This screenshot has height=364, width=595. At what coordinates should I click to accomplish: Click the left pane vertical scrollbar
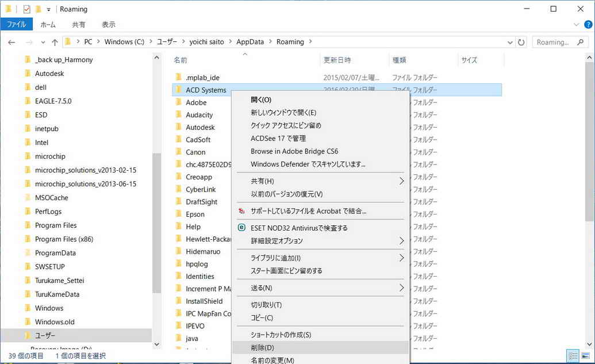[x=156, y=230]
